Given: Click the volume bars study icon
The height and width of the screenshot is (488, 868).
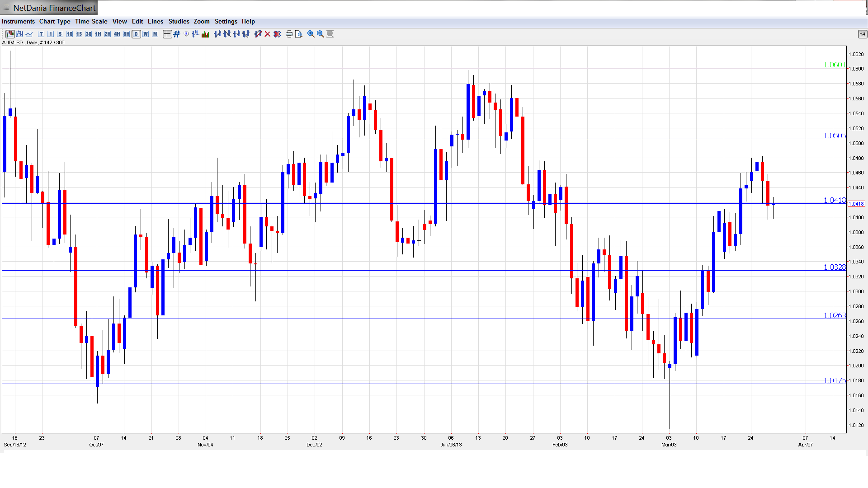Looking at the screenshot, I should click(205, 34).
